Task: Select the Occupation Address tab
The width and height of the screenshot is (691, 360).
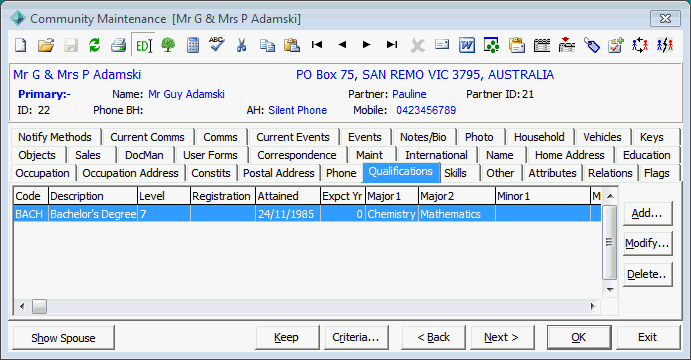Action: (x=130, y=173)
